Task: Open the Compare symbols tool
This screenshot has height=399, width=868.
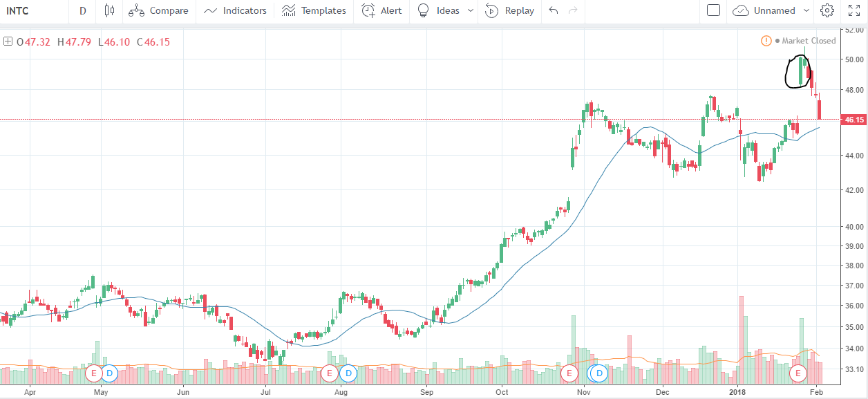Action: tap(158, 10)
